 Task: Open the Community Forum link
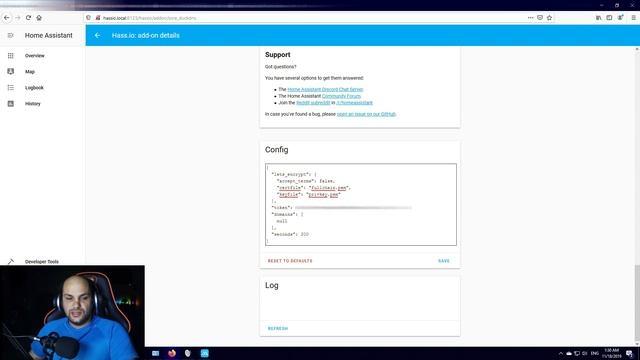coord(341,96)
